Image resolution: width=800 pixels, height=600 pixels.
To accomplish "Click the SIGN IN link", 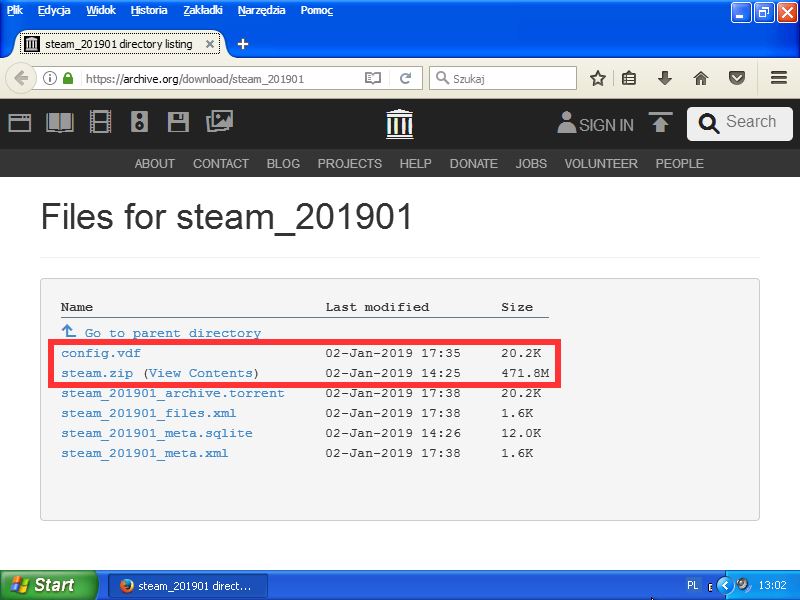I will [595, 124].
